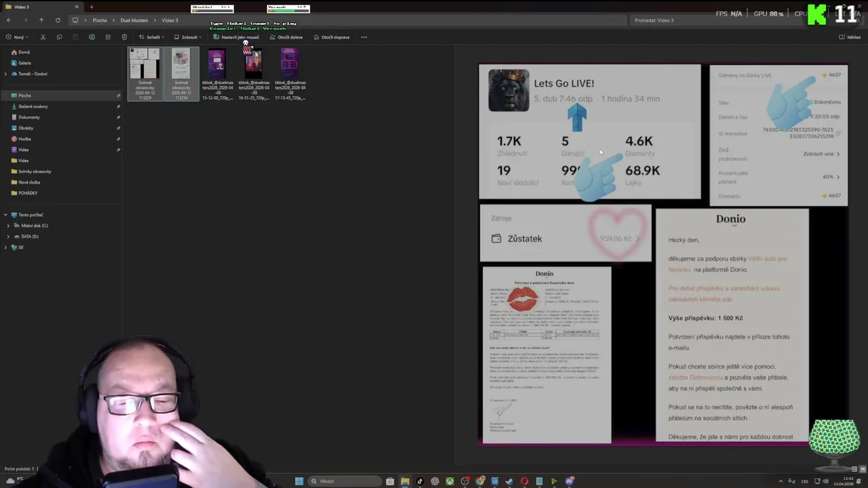Click the Hledat taskbar search field

[x=344, y=481]
